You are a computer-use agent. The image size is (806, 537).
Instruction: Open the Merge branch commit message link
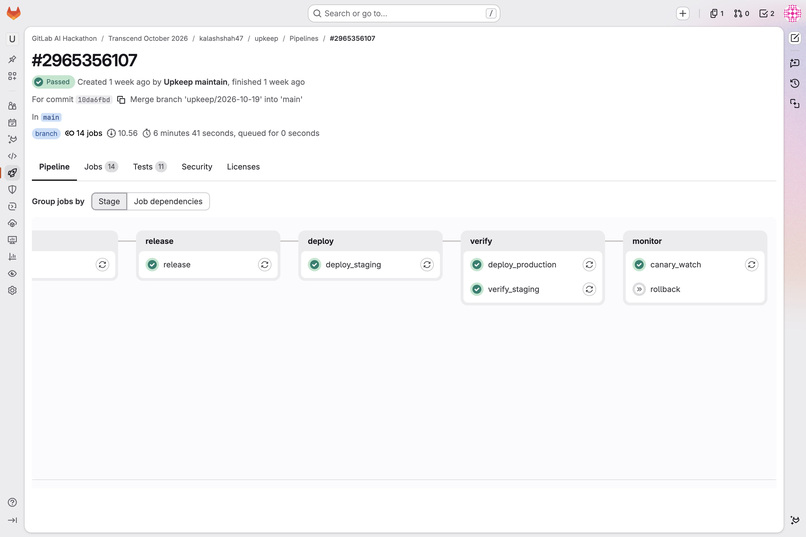point(216,100)
